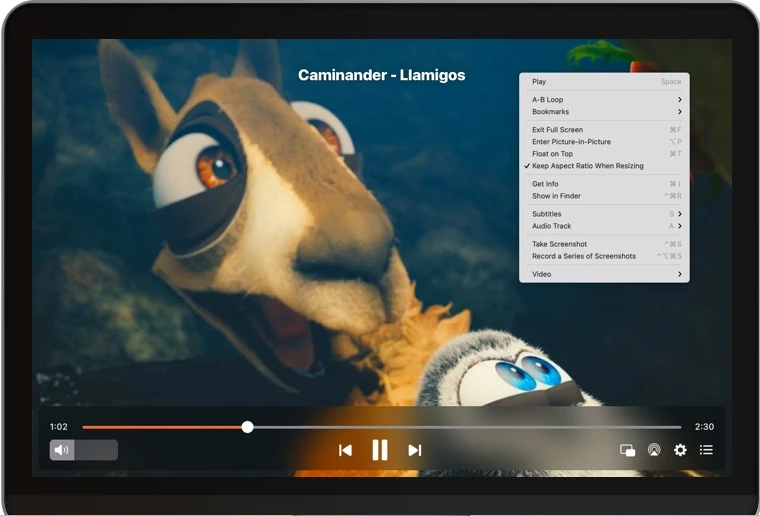Screen dimensions: 760x516
Task: Choose Enter Picture-in-Picture menu item
Action: tap(604, 142)
